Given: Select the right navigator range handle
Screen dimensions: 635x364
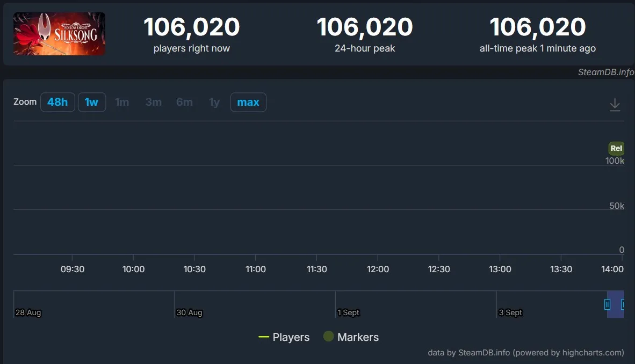Looking at the screenshot, I should 623,304.
